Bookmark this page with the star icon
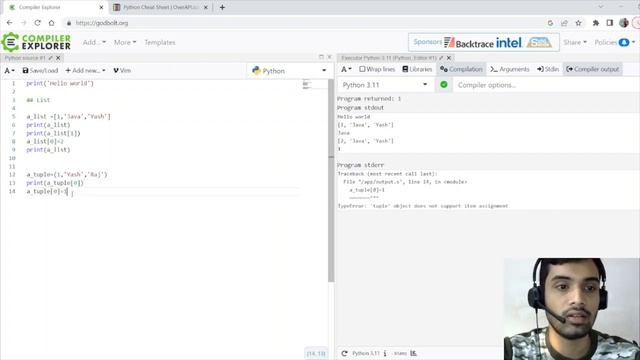 click(x=578, y=23)
